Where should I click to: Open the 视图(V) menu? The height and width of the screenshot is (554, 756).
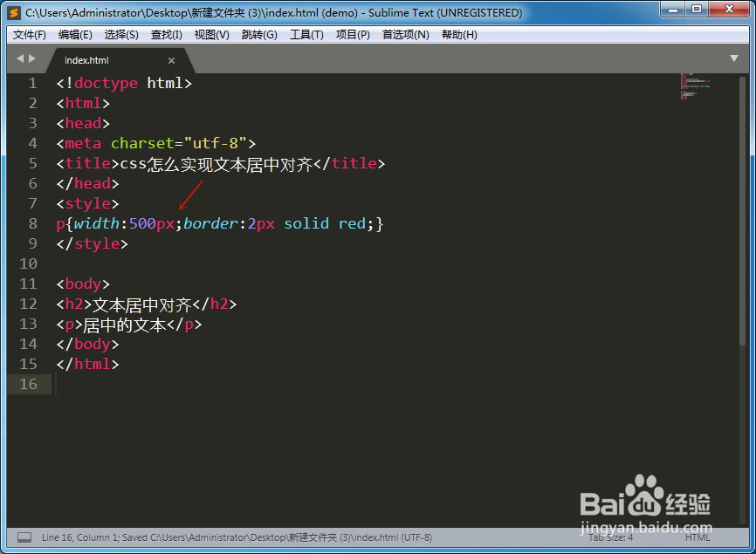tap(211, 35)
